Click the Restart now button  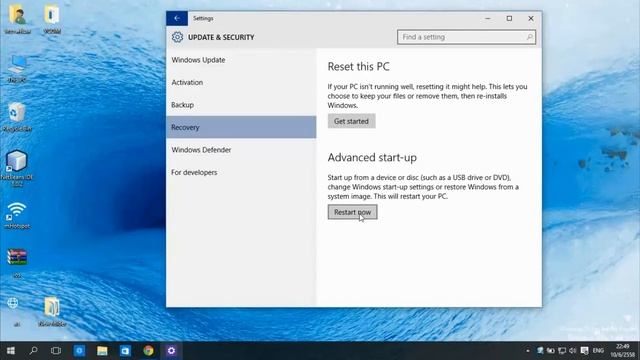pos(353,212)
